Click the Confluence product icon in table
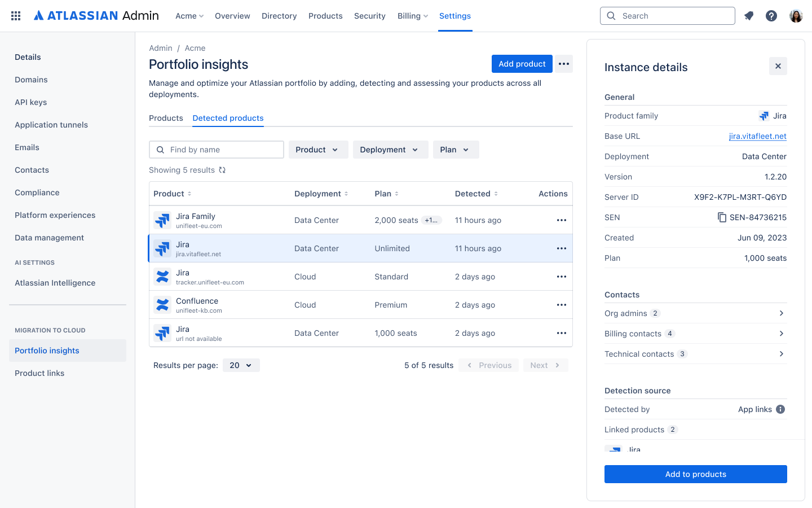This screenshot has width=812, height=508. tap(162, 305)
